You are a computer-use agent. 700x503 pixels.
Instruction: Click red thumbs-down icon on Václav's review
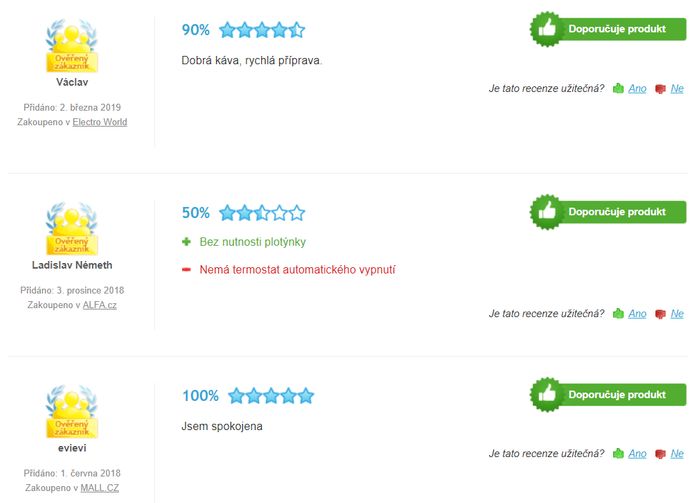(x=660, y=89)
